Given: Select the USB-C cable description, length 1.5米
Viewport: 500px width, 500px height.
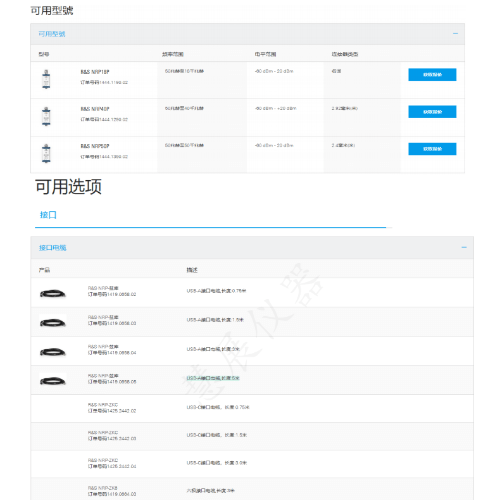Looking at the screenshot, I should coord(217,435).
